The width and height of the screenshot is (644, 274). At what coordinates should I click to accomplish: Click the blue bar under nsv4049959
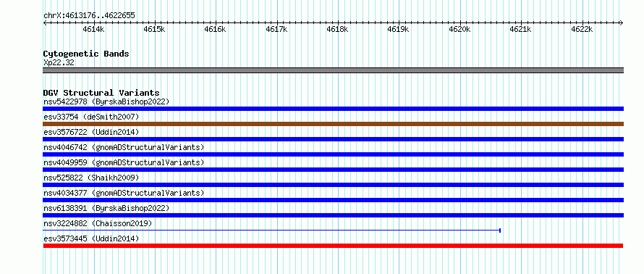click(333, 170)
